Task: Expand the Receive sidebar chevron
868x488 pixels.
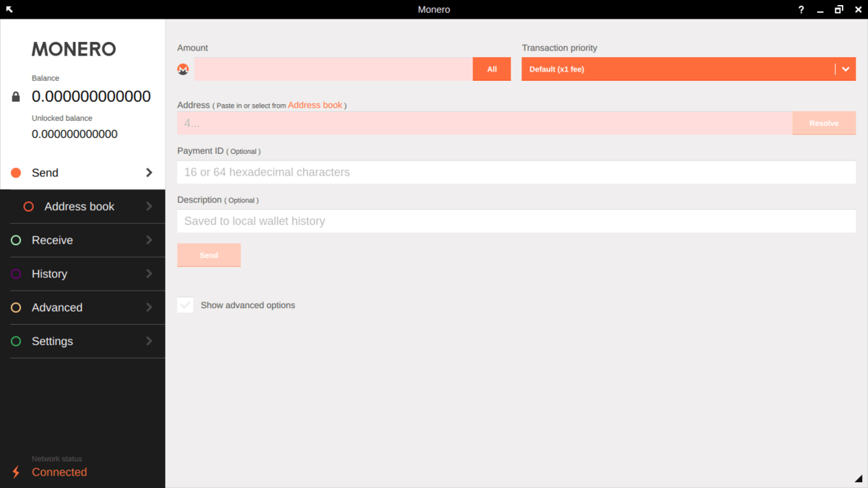Action: (149, 240)
